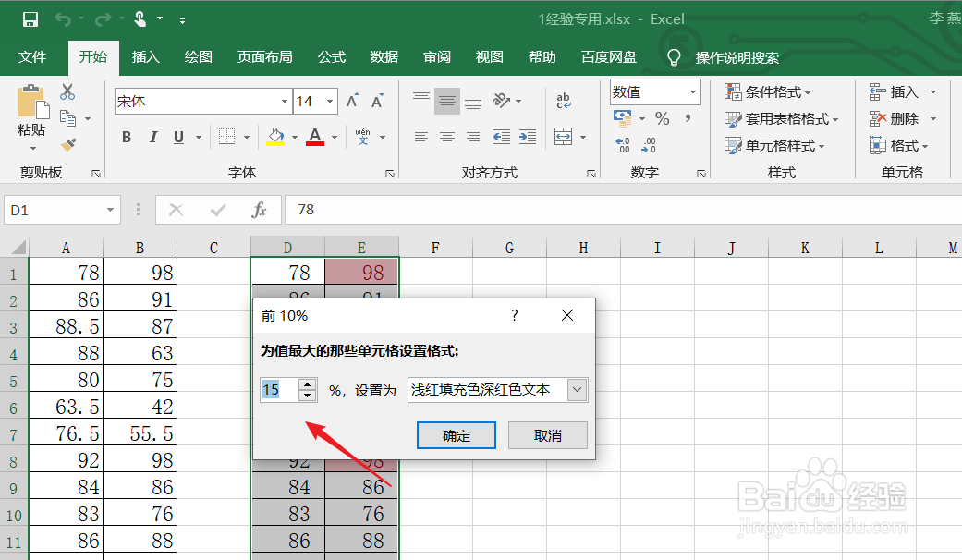Open the font name dropdown
Screen dimensions: 962x560
point(284,102)
